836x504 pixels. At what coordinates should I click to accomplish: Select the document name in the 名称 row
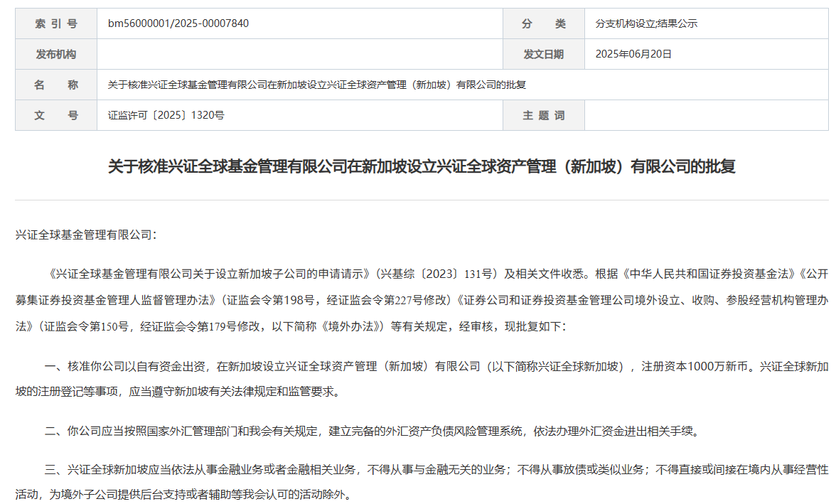[x=317, y=85]
